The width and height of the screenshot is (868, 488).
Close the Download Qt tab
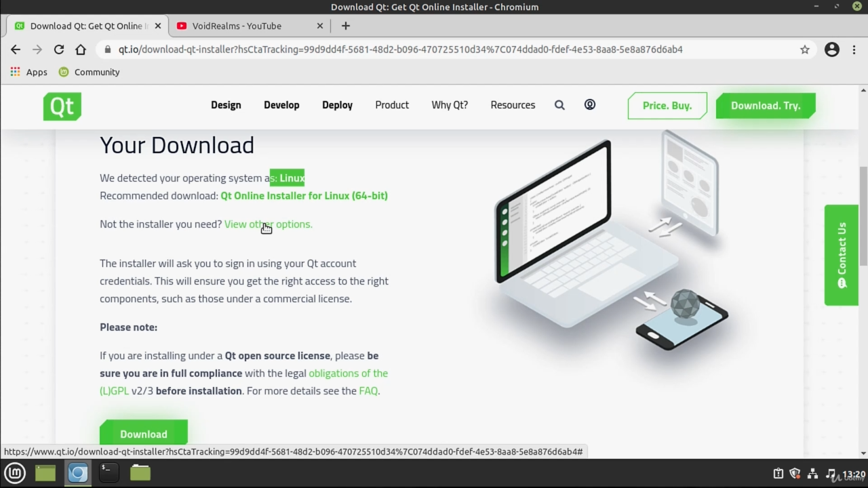158,26
